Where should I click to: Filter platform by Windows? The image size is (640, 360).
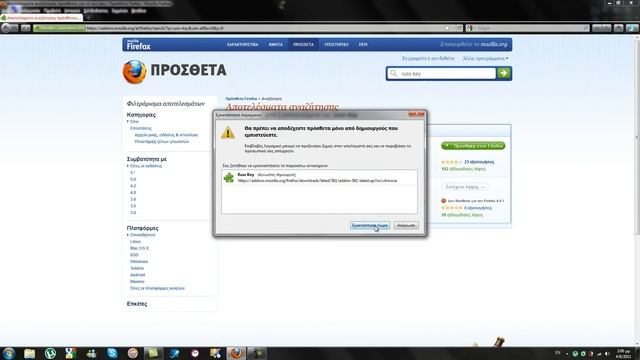139,262
